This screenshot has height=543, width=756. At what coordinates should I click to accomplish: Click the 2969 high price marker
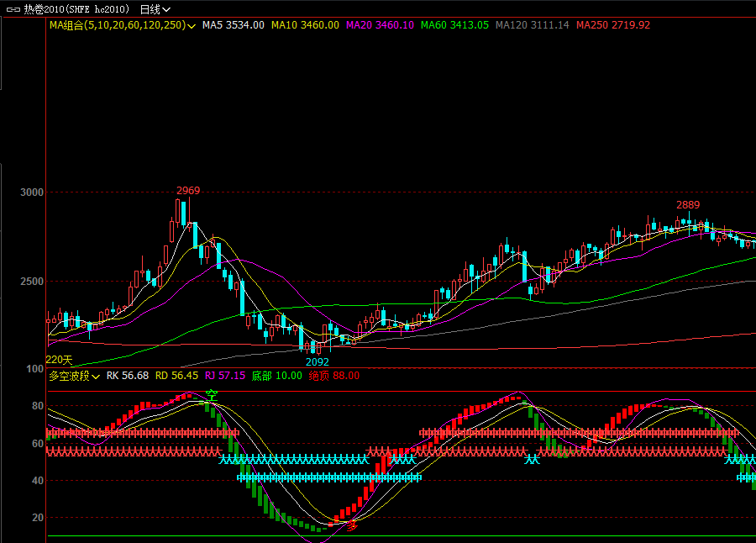pos(188,191)
